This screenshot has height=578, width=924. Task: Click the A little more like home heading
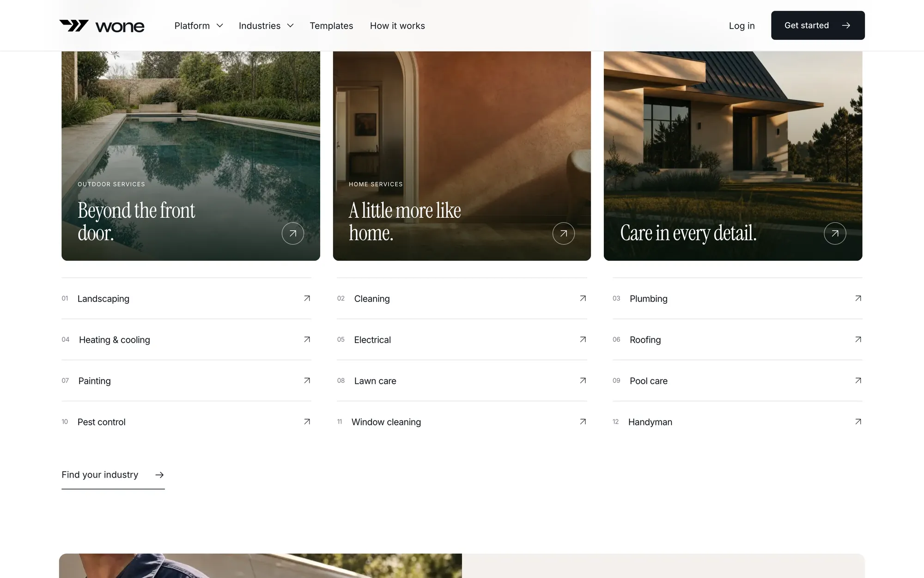coord(405,221)
